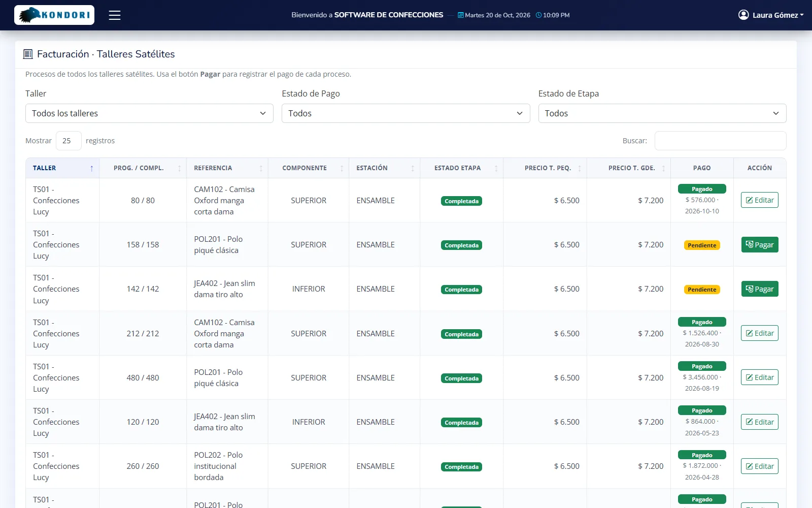
Task: Click the calendar icon beside the date
Action: (x=461, y=15)
